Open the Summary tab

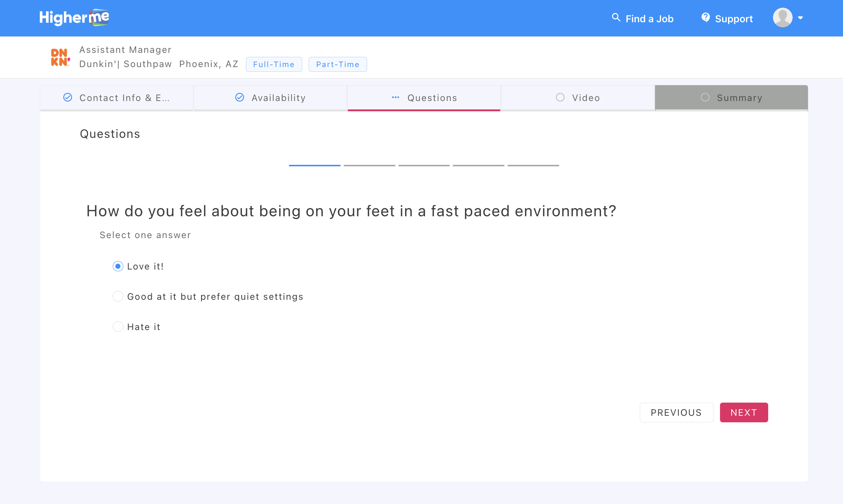pyautogui.click(x=731, y=98)
